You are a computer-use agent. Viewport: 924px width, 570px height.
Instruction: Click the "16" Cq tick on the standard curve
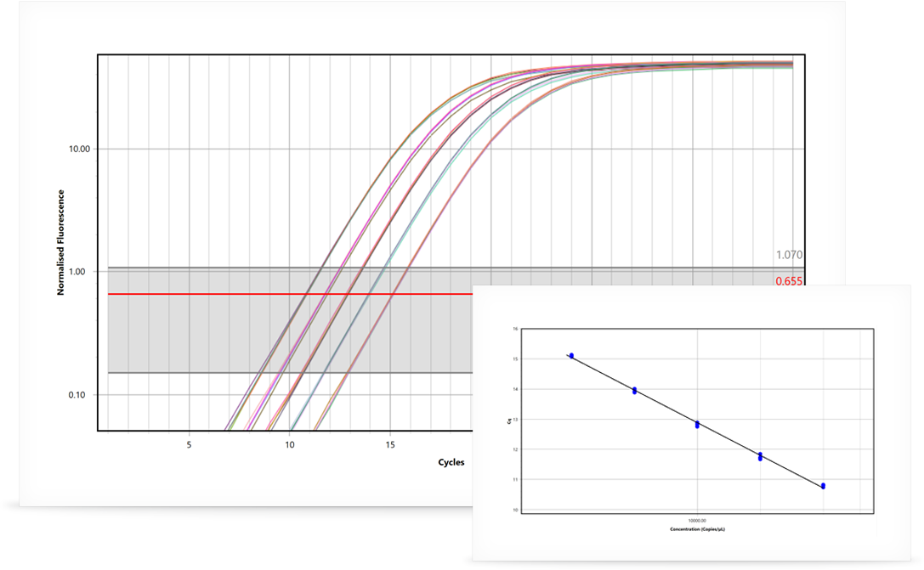pyautogui.click(x=515, y=329)
